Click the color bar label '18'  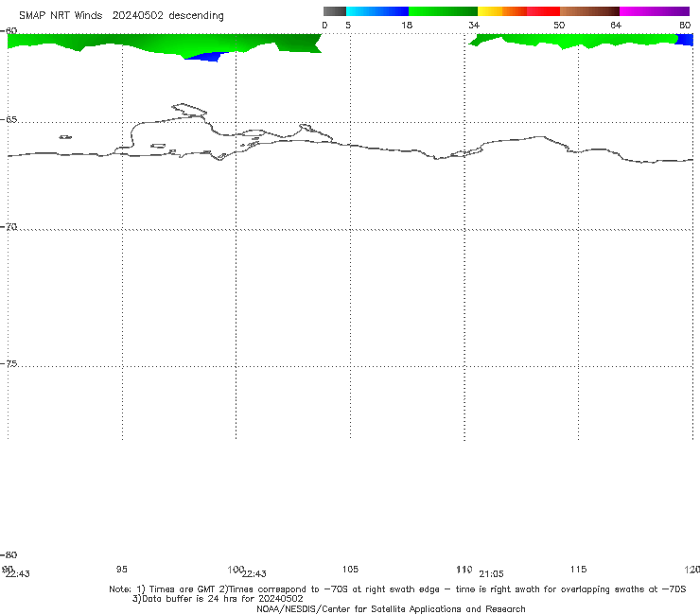click(x=407, y=26)
